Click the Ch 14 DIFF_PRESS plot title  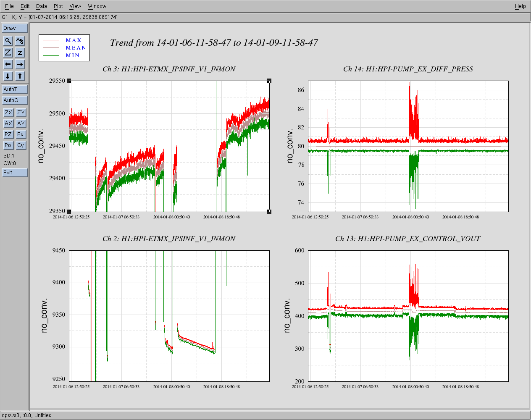point(408,69)
